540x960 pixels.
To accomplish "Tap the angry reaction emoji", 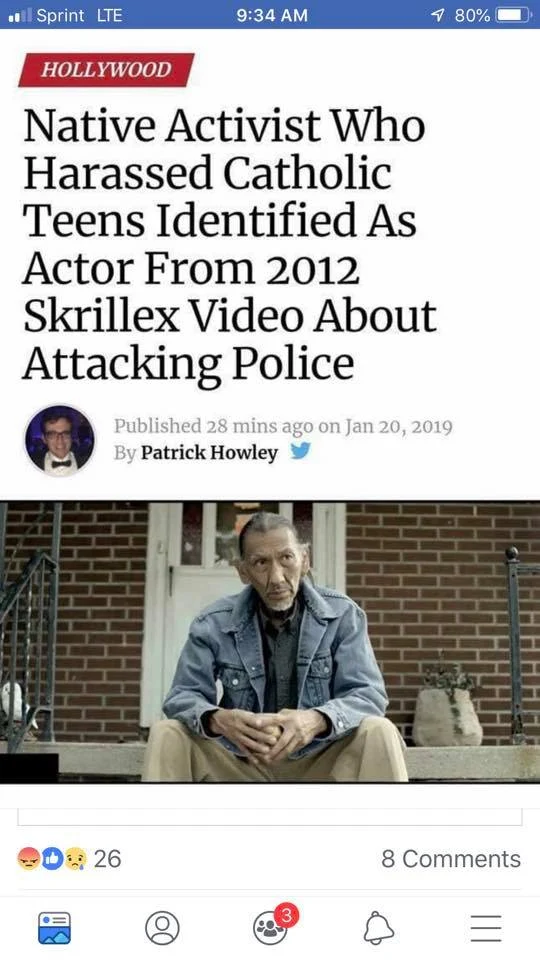I will tap(29, 858).
